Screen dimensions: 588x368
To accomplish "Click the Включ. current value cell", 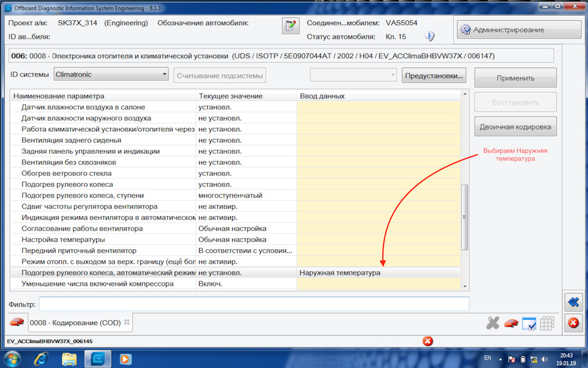I will click(x=246, y=283).
